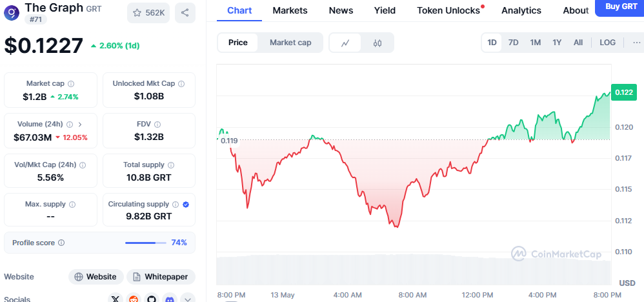Expand the Volume (24h) details arrow
Image resolution: width=644 pixels, height=302 pixels.
[x=80, y=125]
